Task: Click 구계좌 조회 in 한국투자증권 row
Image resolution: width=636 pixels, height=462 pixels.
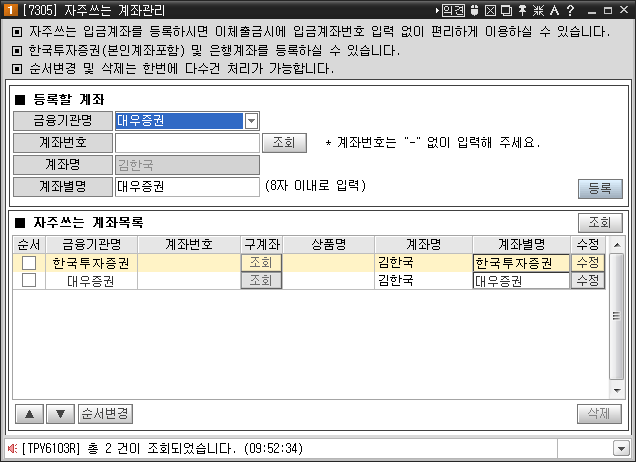Action: (261, 263)
